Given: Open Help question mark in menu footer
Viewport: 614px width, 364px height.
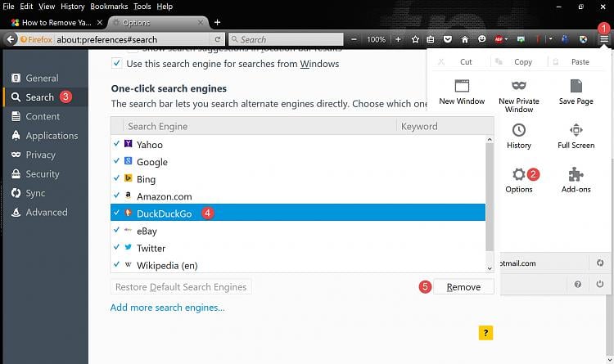Looking at the screenshot, I should pos(578,284).
